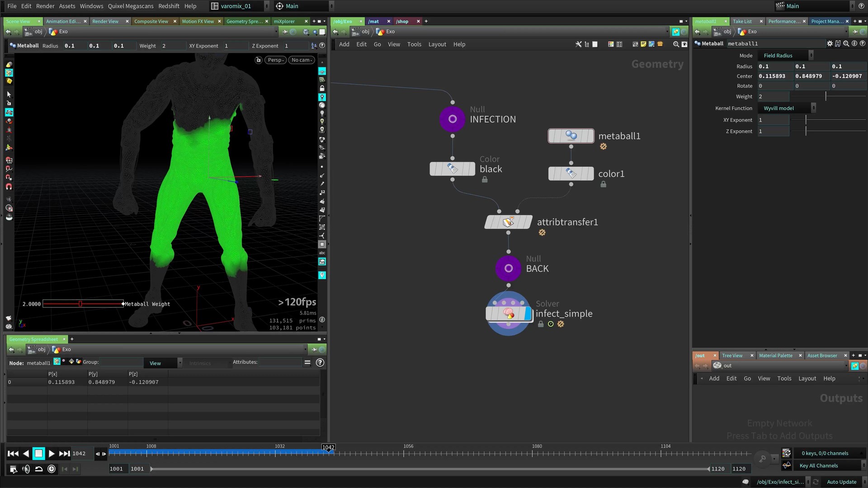The width and height of the screenshot is (868, 488).
Task: Click the help question-mark icon on parameter pane
Action: (x=863, y=43)
